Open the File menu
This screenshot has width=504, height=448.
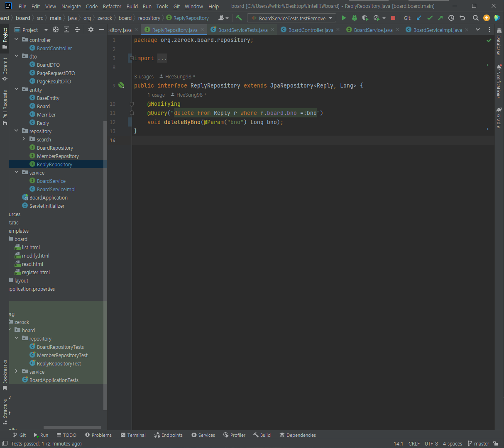(22, 6)
